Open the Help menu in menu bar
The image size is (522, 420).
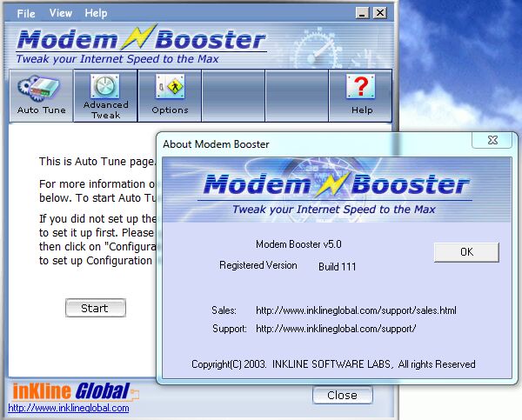(x=96, y=13)
